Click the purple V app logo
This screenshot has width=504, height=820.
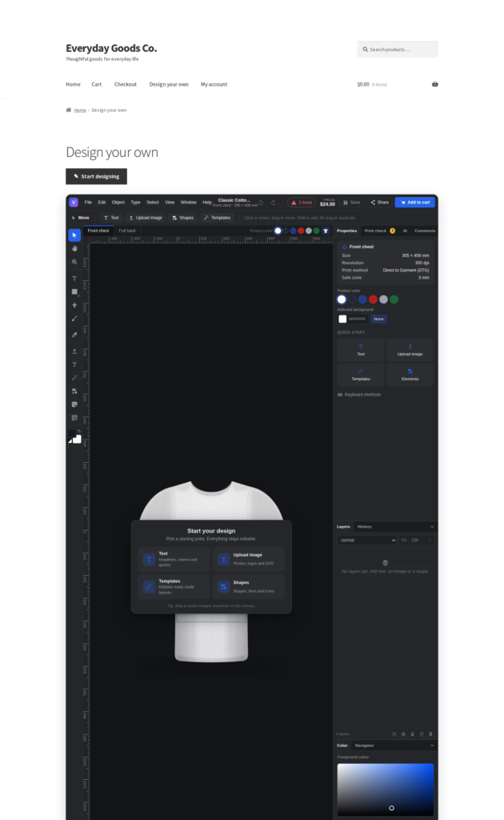click(x=74, y=203)
